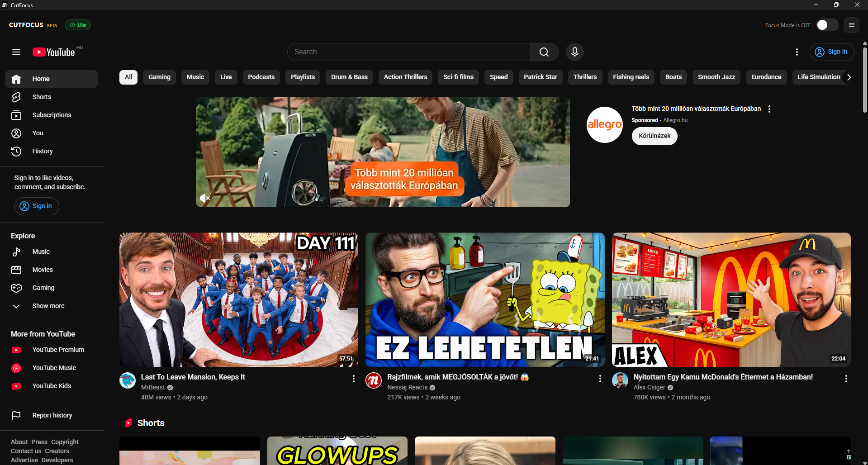868x465 pixels.
Task: Select the All filter chip
Action: pos(128,77)
